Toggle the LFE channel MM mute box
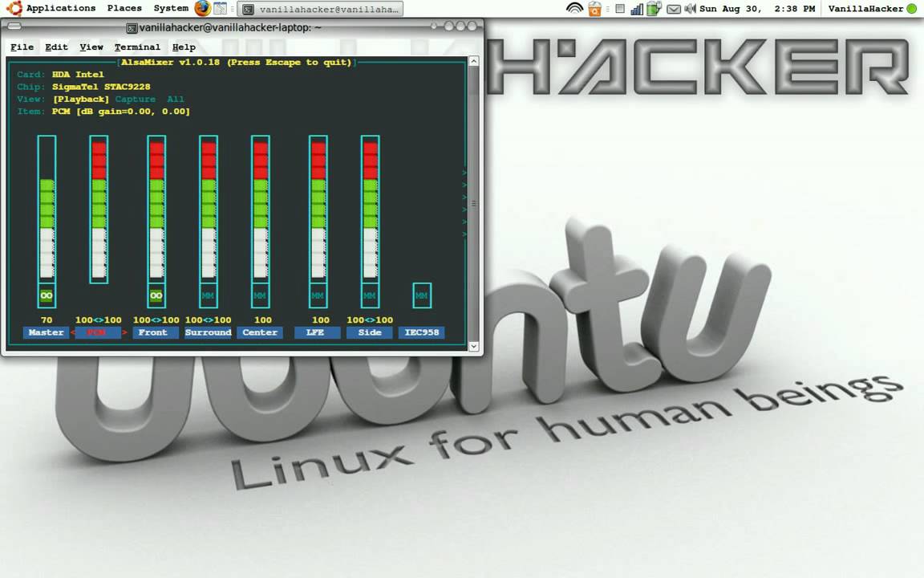This screenshot has height=578, width=924. tap(318, 295)
